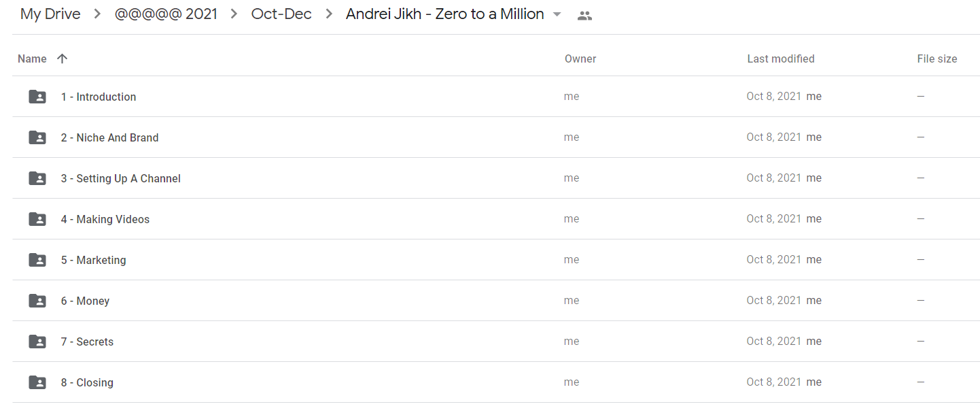Open the @@@@@ 2021 breadcrumb folder
This screenshot has height=415, width=980.
[166, 14]
